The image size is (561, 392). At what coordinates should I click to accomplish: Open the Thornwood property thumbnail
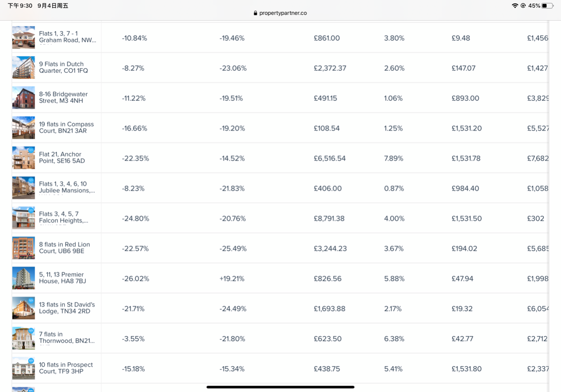pyautogui.click(x=24, y=338)
